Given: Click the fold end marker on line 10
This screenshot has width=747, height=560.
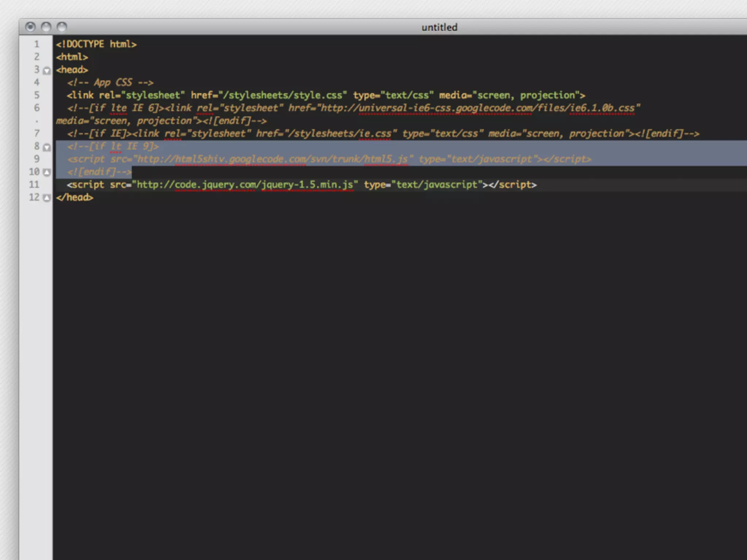Looking at the screenshot, I should [47, 172].
